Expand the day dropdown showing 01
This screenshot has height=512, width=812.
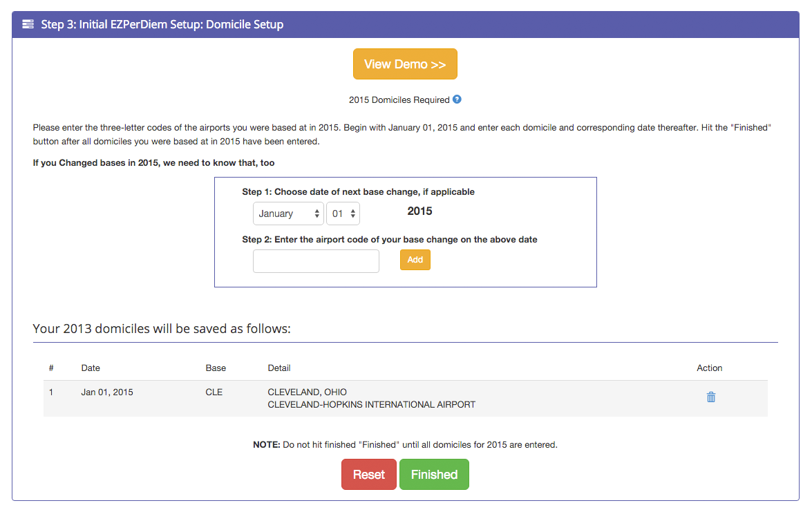pyautogui.click(x=343, y=214)
